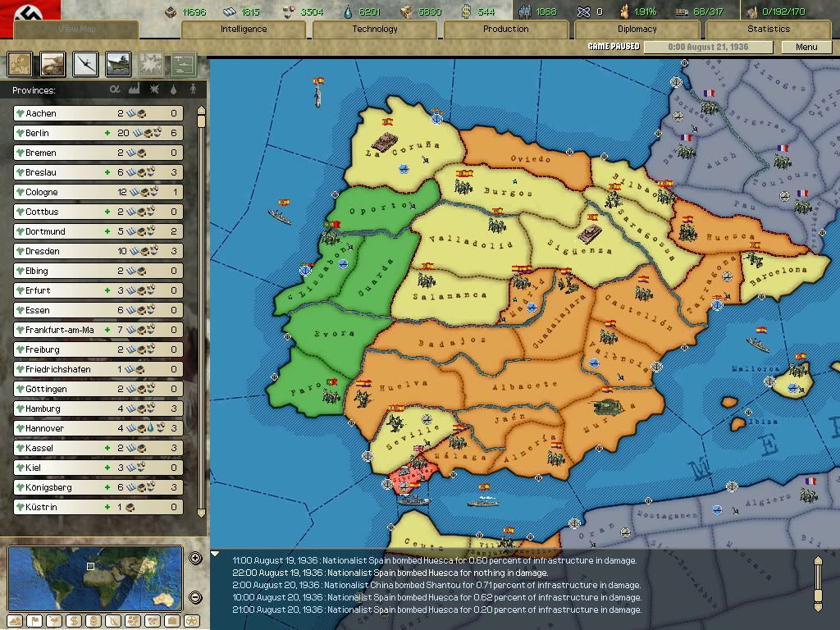Switch to weather map mode

click(x=54, y=621)
